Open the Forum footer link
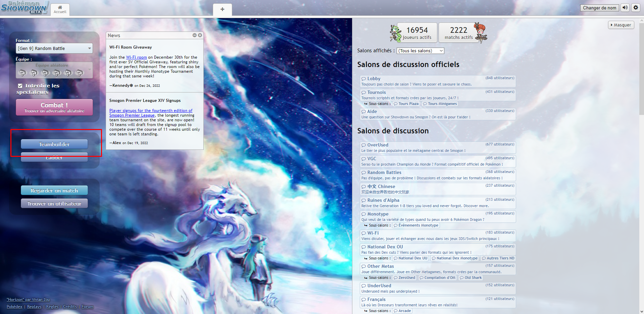Viewport: 644px width, 314px height. pyautogui.click(x=88, y=307)
